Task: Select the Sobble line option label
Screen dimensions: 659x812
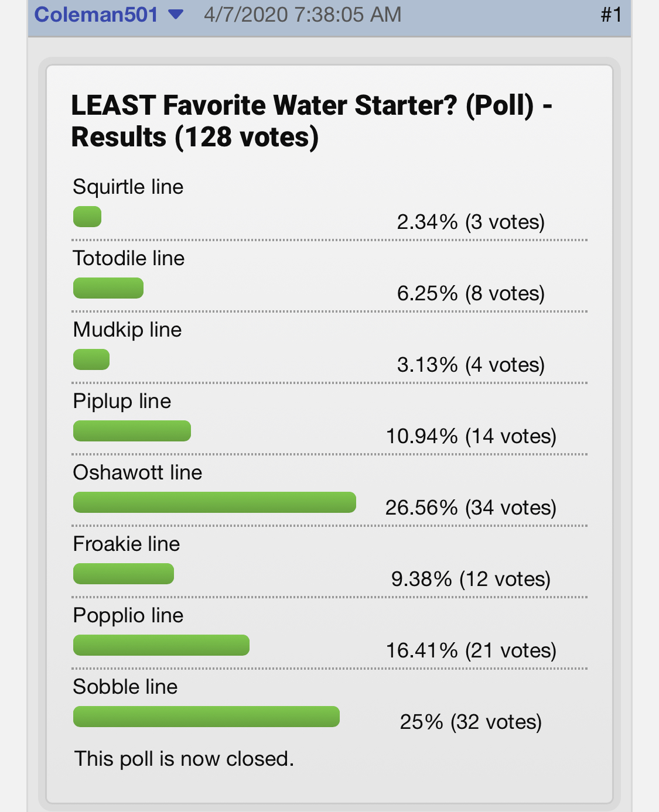Action: click(x=125, y=687)
